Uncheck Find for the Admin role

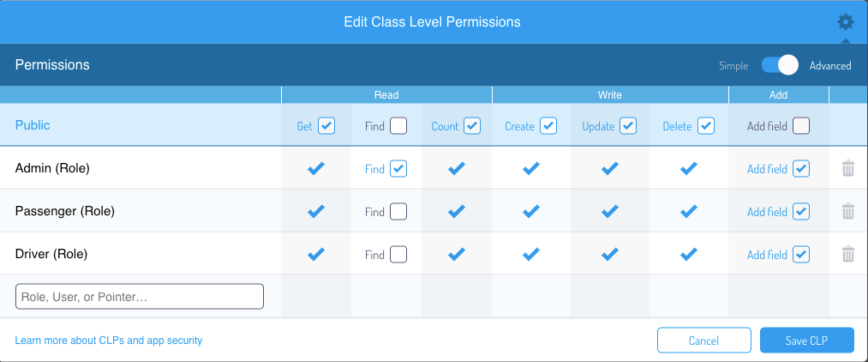point(398,168)
